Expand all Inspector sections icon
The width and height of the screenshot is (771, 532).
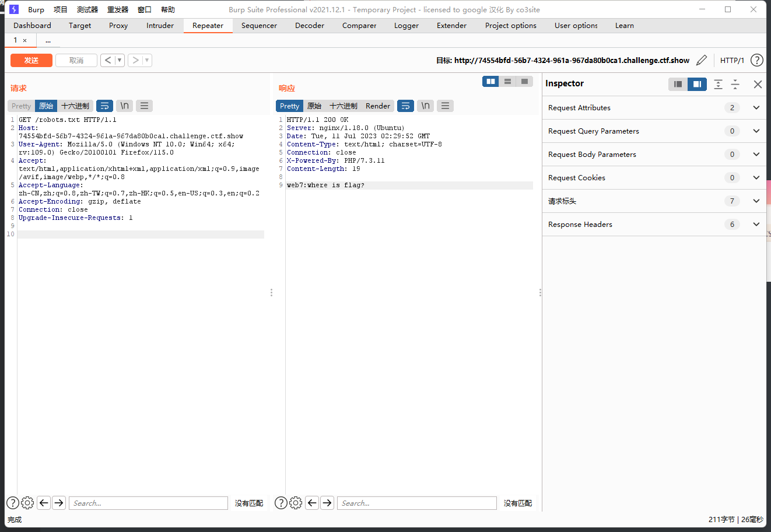click(x=718, y=84)
